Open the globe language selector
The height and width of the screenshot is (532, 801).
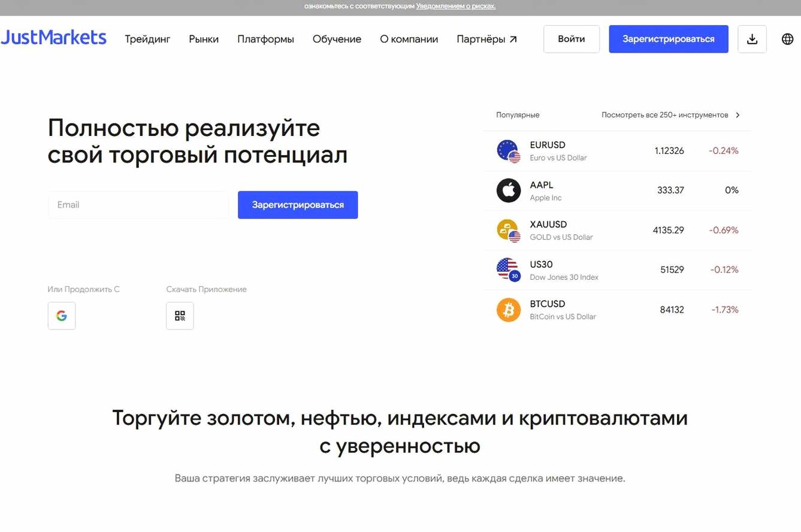(x=788, y=39)
